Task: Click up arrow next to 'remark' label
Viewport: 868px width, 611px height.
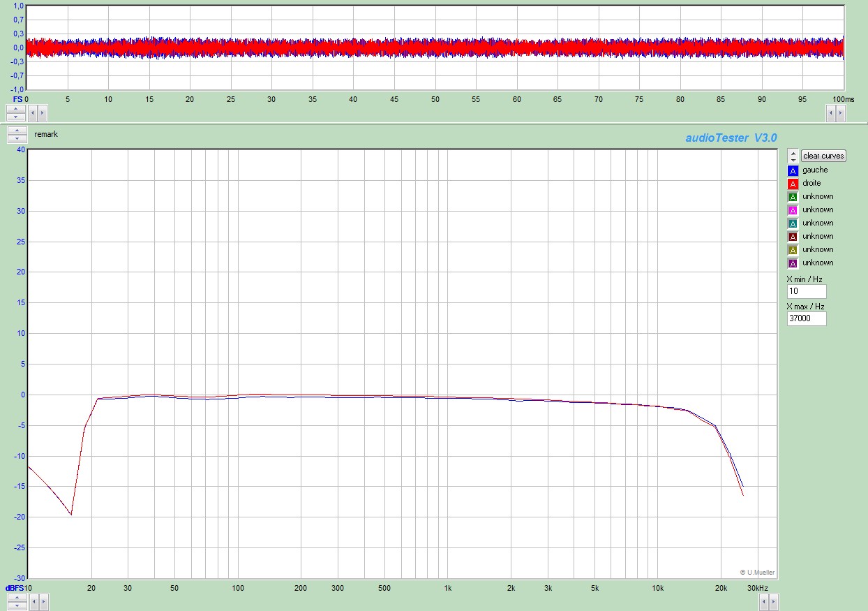Action: 17,131
